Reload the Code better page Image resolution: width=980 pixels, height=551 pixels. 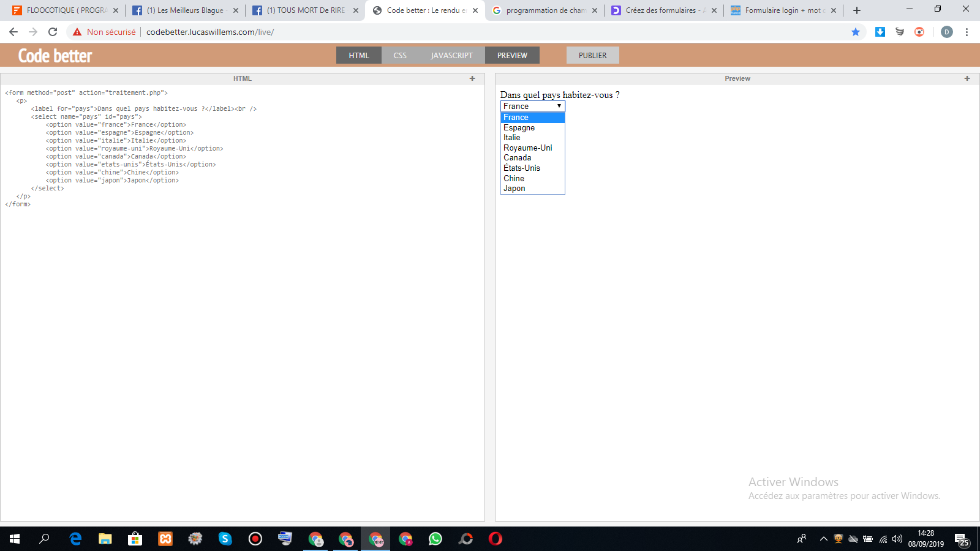(x=53, y=32)
